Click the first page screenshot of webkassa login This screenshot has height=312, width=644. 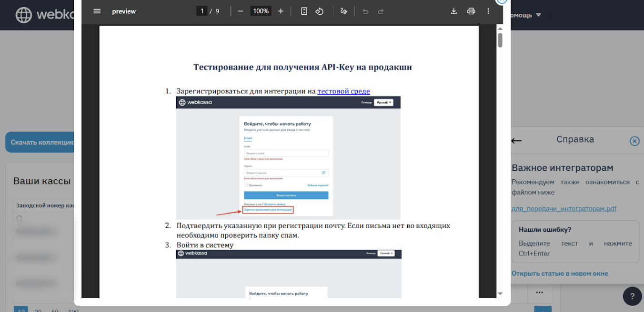pyautogui.click(x=288, y=158)
